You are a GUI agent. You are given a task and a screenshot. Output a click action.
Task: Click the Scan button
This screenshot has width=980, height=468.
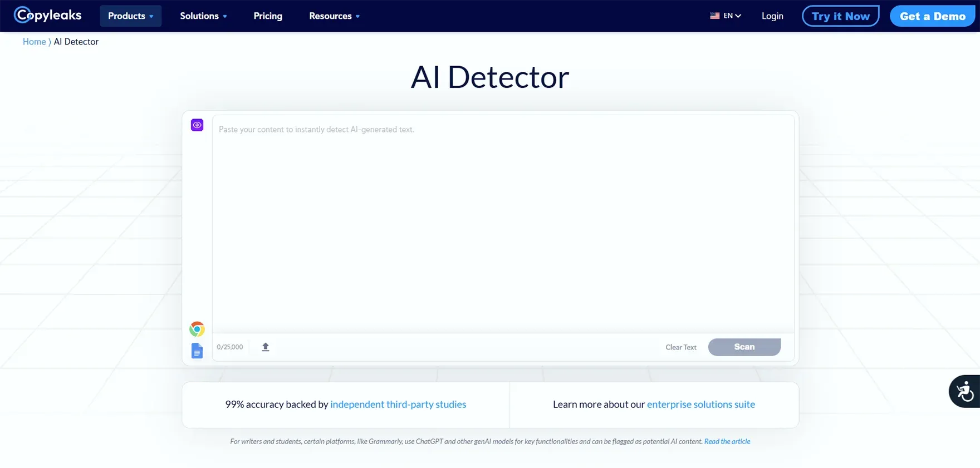[744, 347]
